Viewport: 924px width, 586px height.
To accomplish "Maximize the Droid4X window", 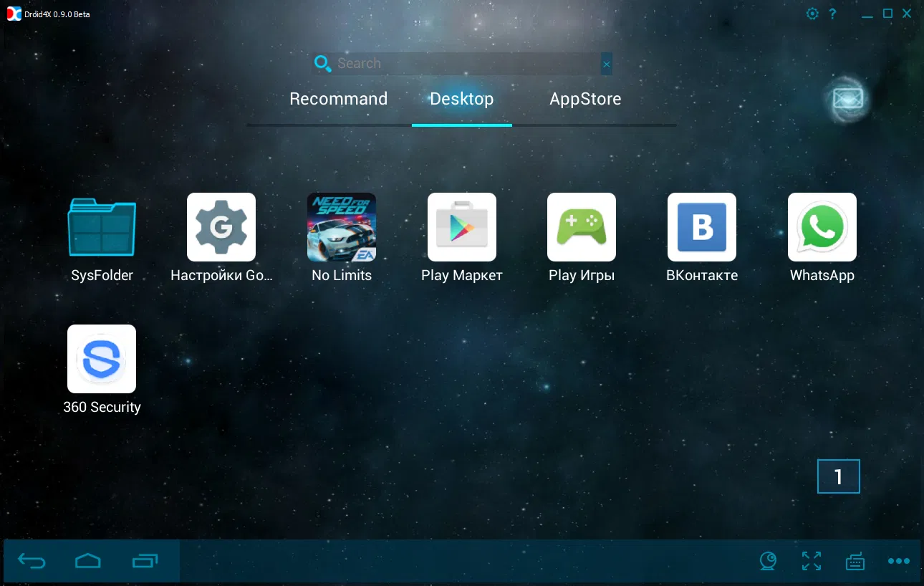I will pyautogui.click(x=887, y=14).
